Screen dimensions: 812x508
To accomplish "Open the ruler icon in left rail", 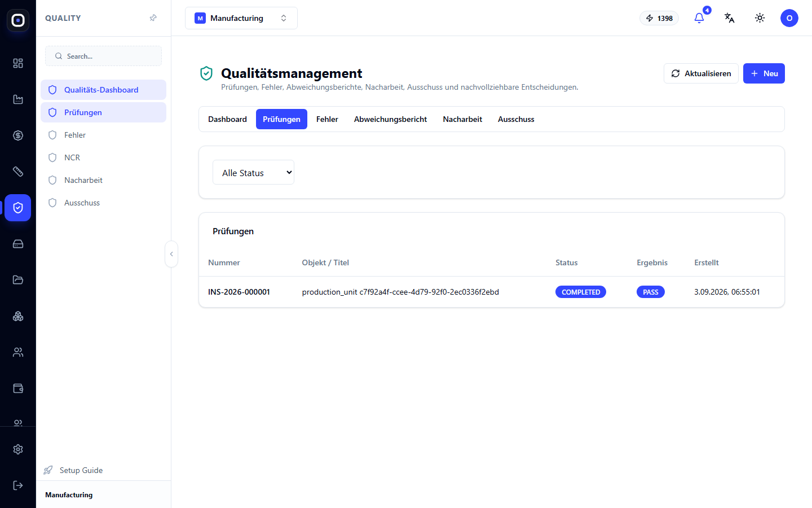I will [18, 172].
